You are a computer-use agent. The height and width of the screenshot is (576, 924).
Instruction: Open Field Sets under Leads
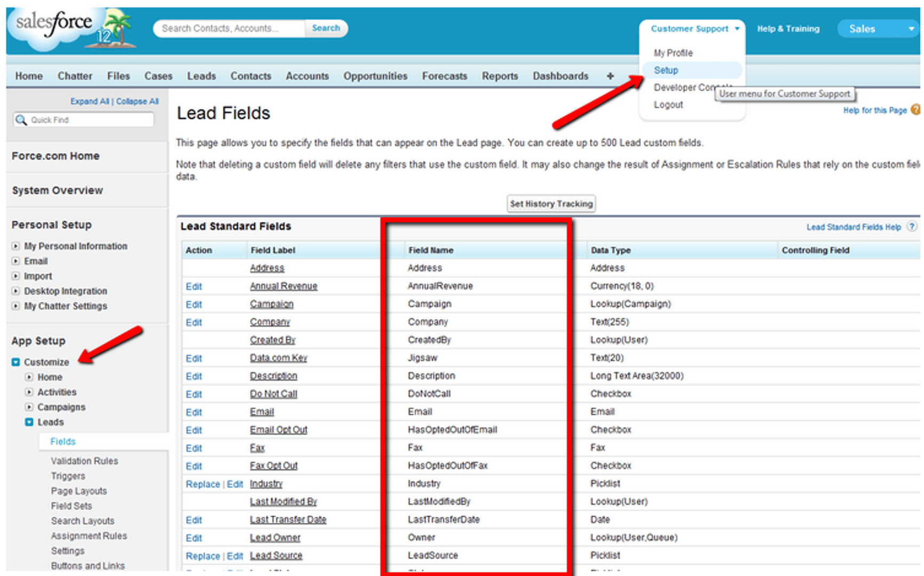pyautogui.click(x=71, y=506)
